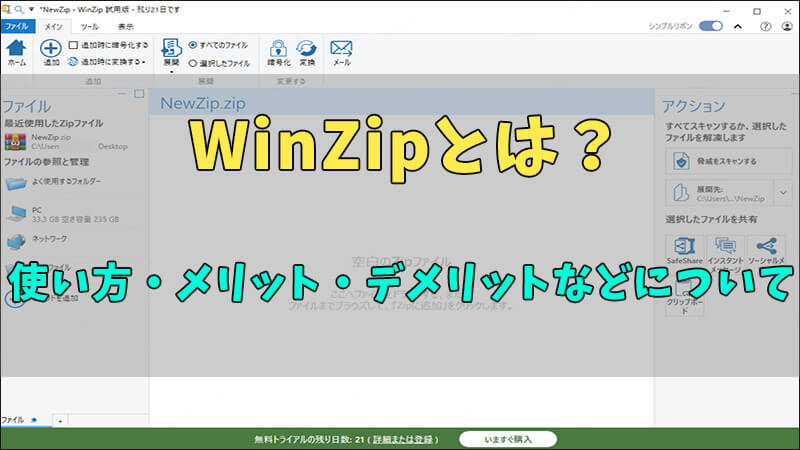Click the convert-on-add icon
Viewport: 800px width, 450px height.
click(x=73, y=62)
